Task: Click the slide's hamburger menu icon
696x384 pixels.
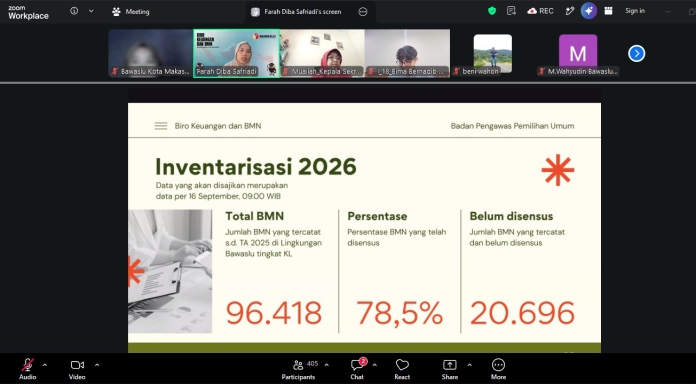Action: coord(161,126)
